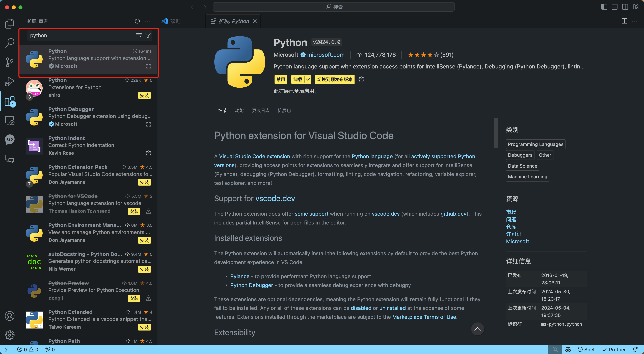Screen dimensions: 644x354
Task: Open notifications bell in status bar
Action: click(635, 349)
